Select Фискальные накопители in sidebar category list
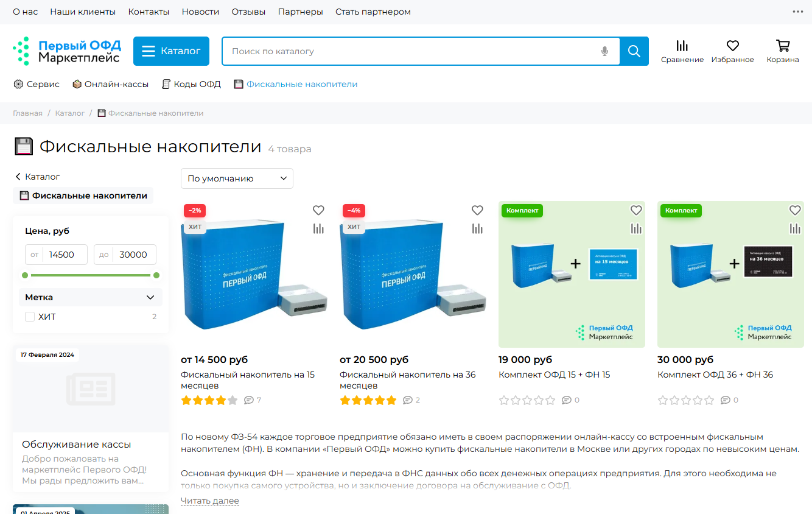Viewport: 812px width, 514px height. [83, 195]
